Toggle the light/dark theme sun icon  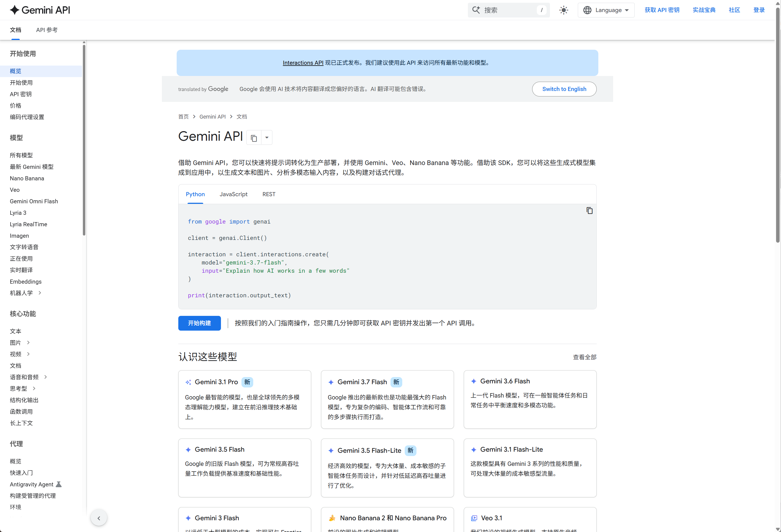564,10
